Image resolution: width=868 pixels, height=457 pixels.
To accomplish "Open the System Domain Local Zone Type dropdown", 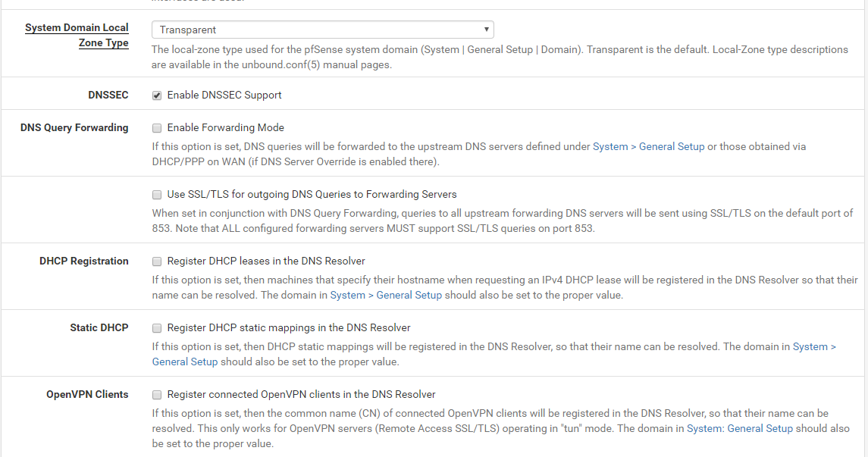I will coord(322,30).
